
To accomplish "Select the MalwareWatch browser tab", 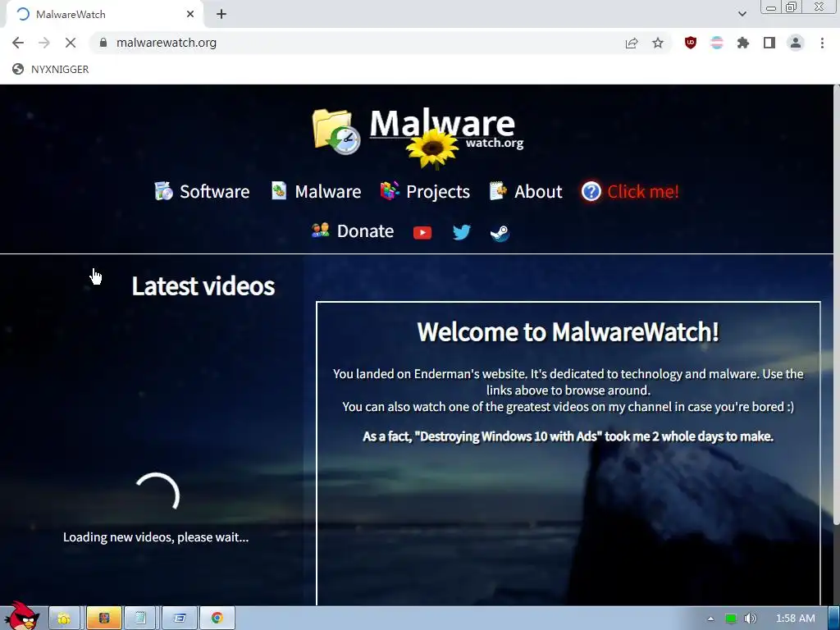I will point(104,15).
